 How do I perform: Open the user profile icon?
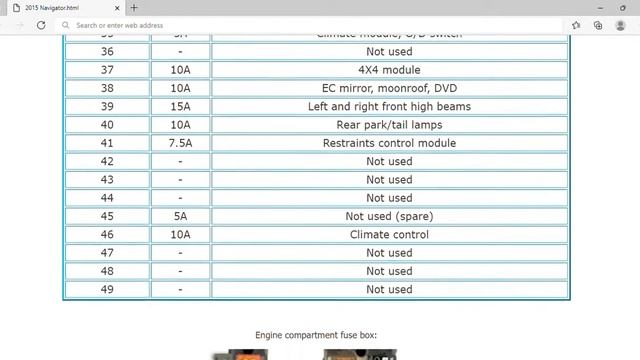pyautogui.click(x=620, y=25)
